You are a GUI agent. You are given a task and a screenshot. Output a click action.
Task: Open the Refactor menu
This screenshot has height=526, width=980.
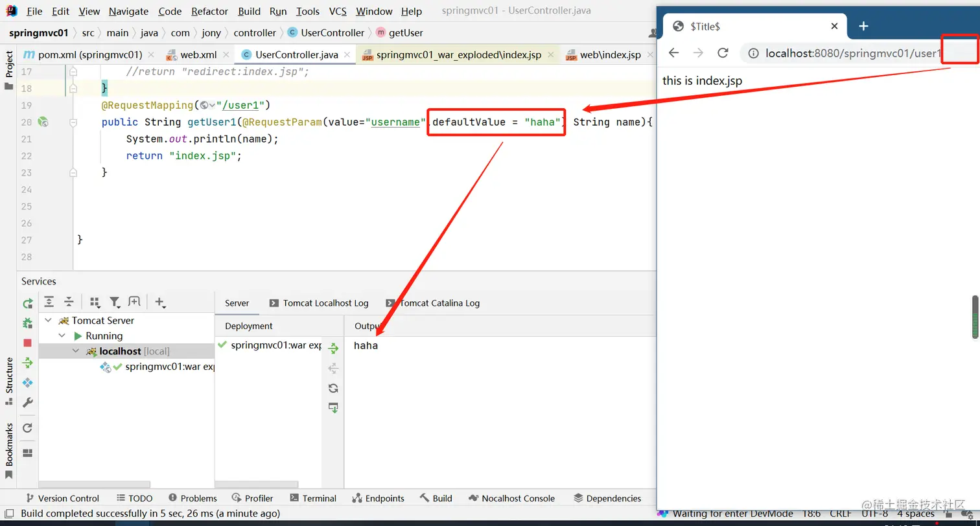coord(210,11)
